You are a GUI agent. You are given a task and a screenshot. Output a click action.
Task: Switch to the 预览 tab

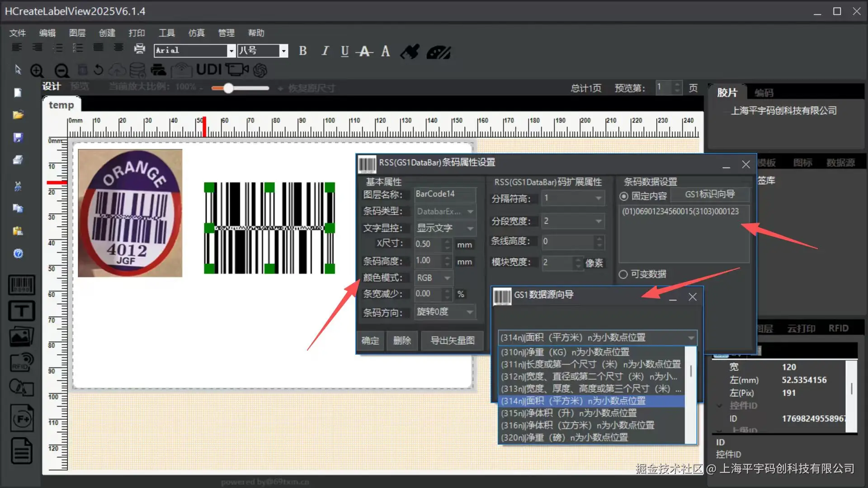80,86
